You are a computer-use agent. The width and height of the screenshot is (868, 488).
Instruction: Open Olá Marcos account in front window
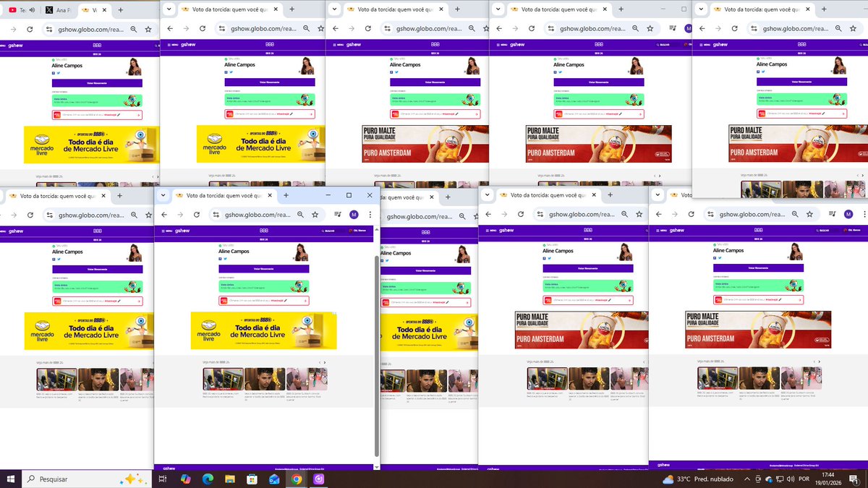click(x=357, y=231)
